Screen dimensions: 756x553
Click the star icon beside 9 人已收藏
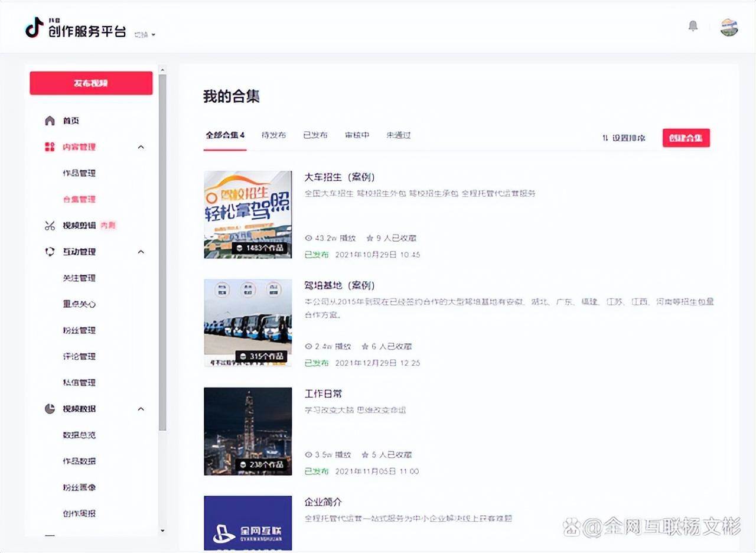(x=370, y=238)
